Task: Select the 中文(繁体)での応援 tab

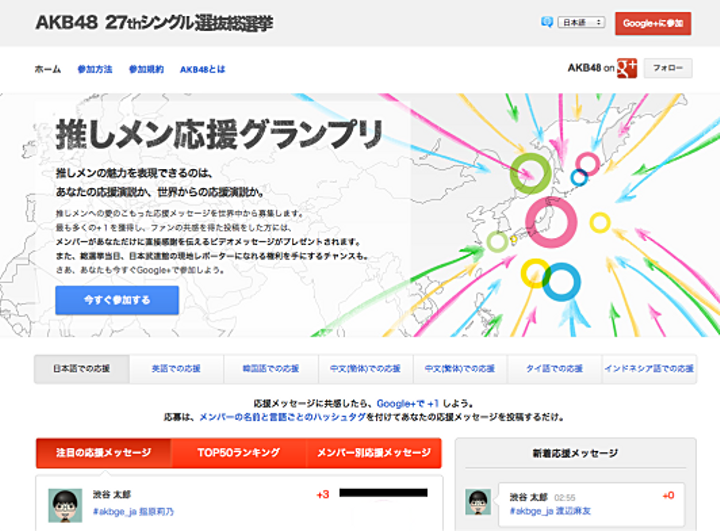Action: click(x=460, y=368)
